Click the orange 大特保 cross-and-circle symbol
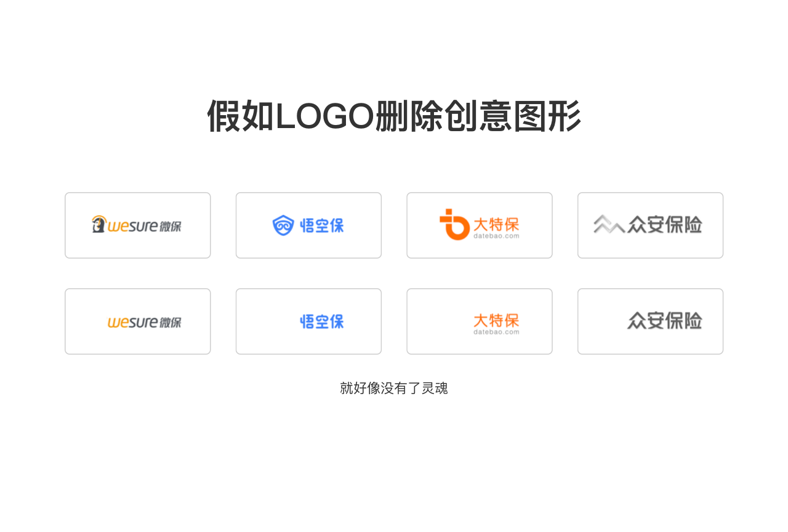This screenshot has height=532, width=788. [454, 224]
